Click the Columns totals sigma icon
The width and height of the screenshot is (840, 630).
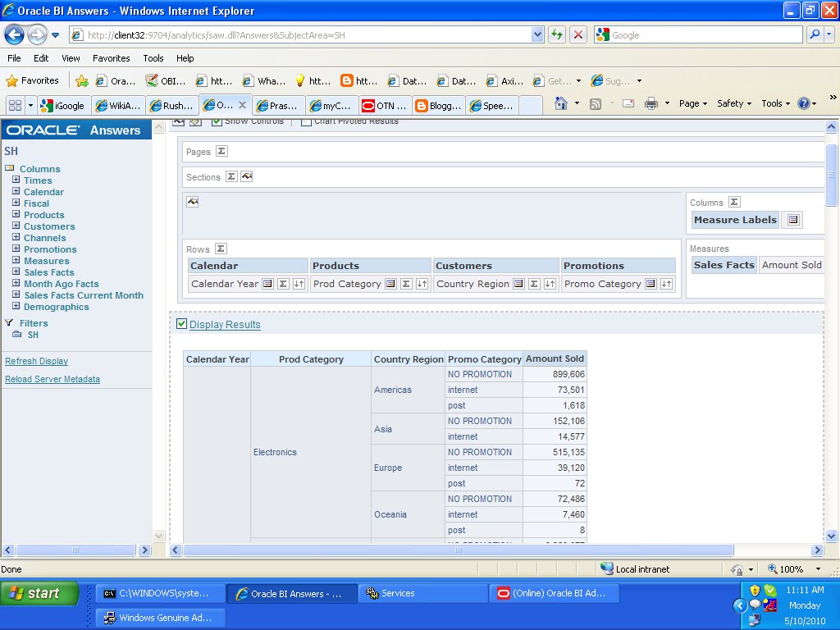(x=734, y=202)
